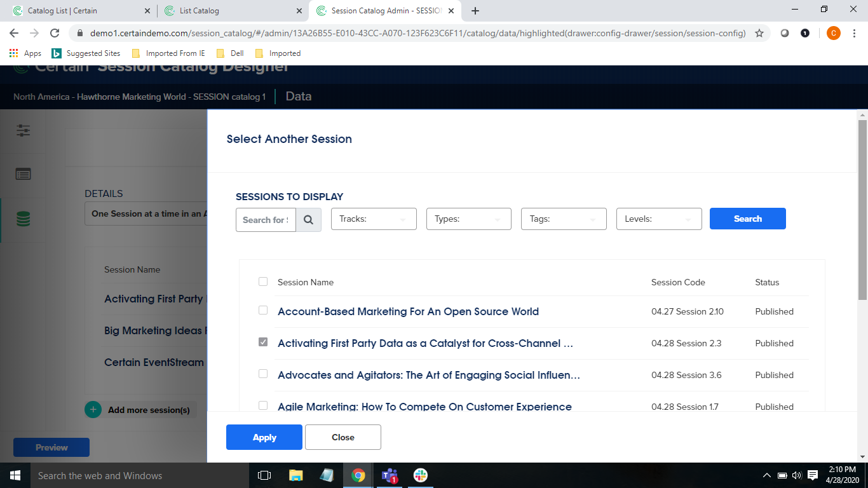868x488 pixels.
Task: Open Microsoft Teams from the taskbar
Action: [389, 475]
